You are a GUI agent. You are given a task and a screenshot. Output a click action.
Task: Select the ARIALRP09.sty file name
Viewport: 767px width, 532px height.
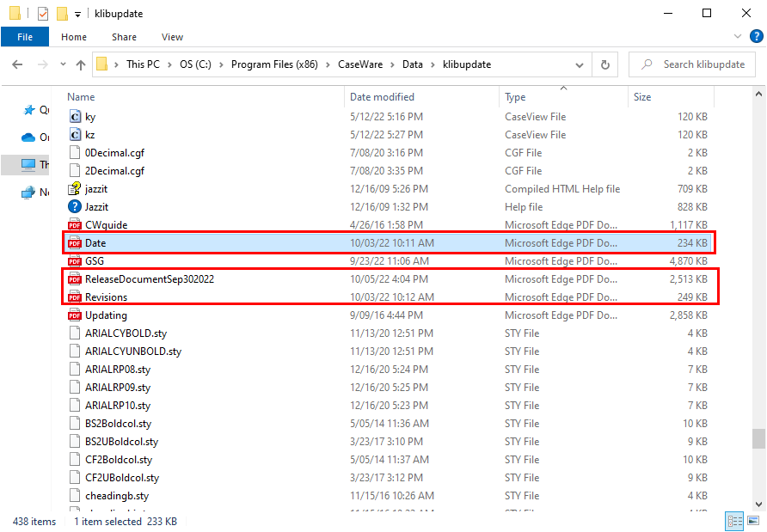tap(118, 388)
